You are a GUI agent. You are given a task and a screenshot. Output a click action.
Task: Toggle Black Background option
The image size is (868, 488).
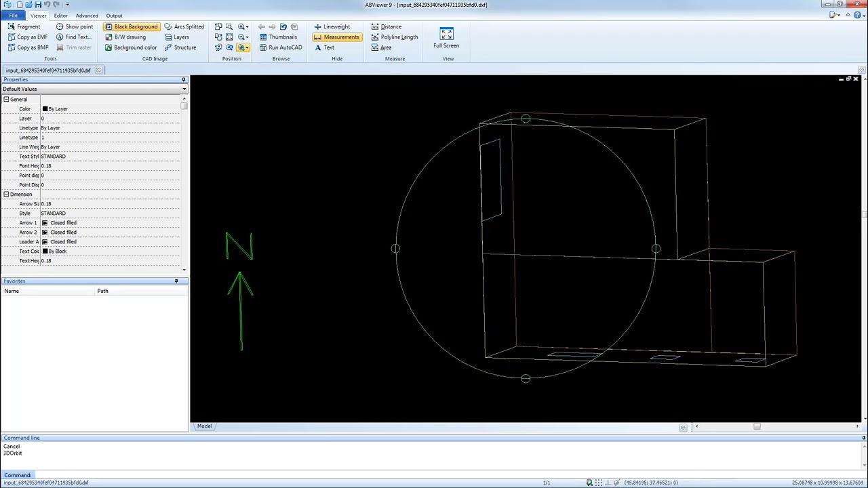pos(132,26)
